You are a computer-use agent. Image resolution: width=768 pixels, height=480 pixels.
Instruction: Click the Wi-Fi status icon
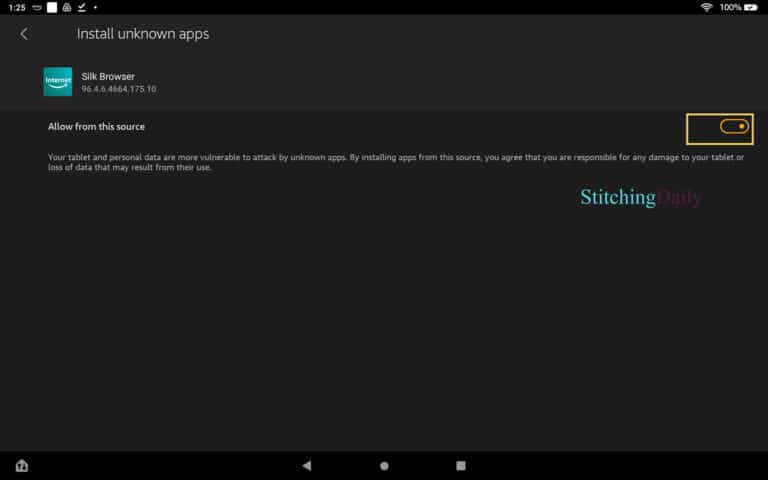pos(706,7)
